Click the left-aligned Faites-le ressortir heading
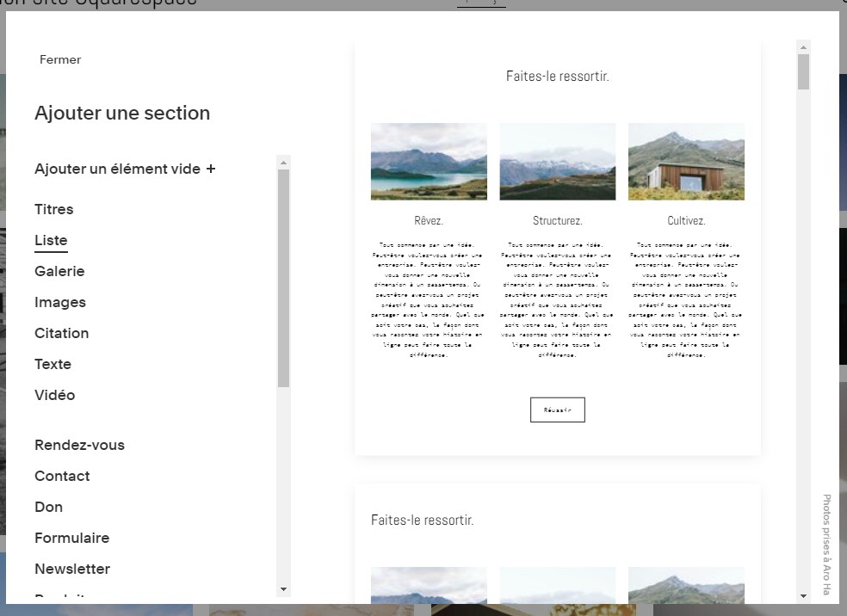Screen dimensions: 847x616 tap(423, 520)
